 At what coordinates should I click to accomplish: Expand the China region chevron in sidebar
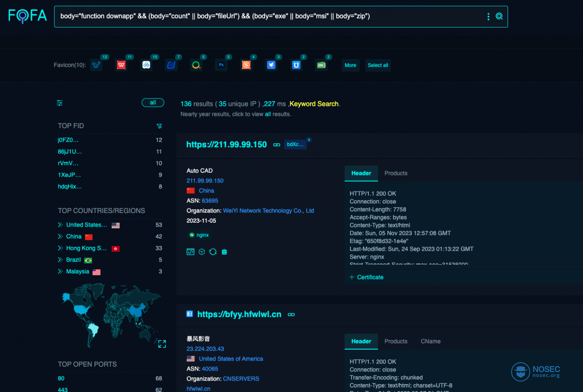click(60, 237)
